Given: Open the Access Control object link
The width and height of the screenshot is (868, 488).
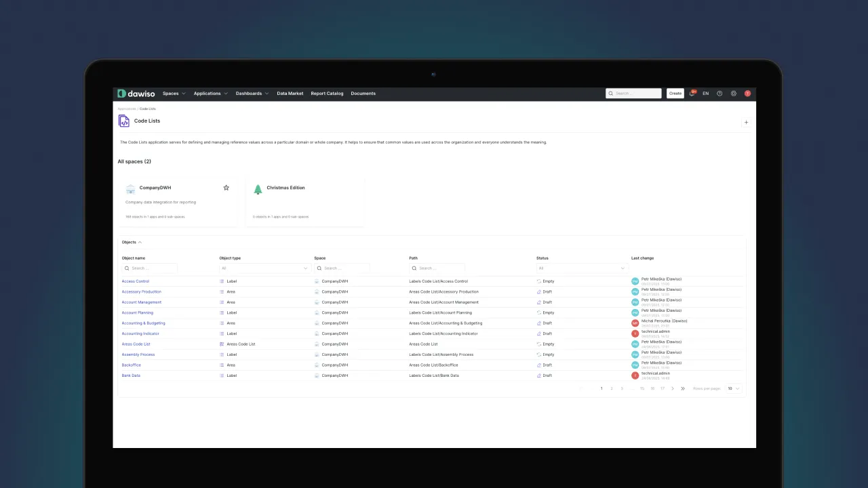Looking at the screenshot, I should tap(136, 281).
